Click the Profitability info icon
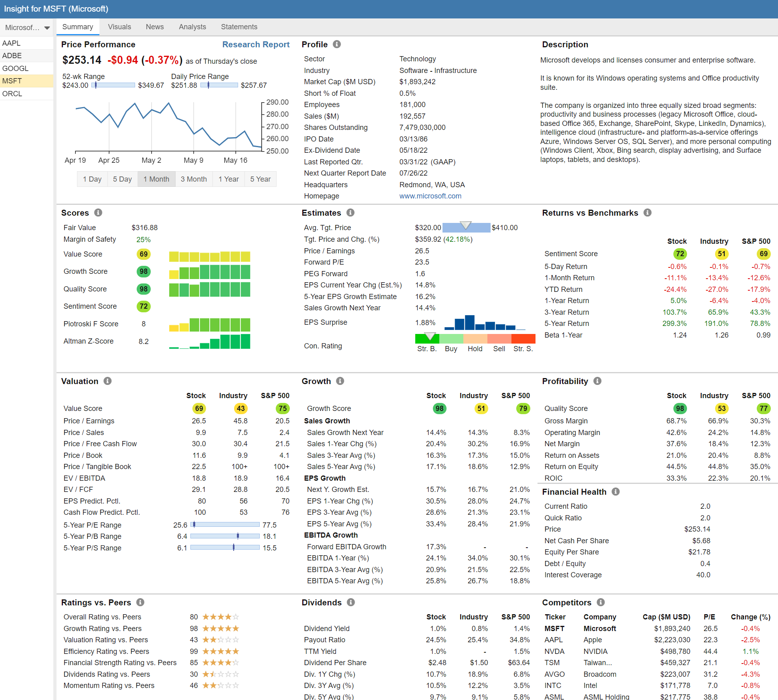The height and width of the screenshot is (700, 778). click(597, 381)
